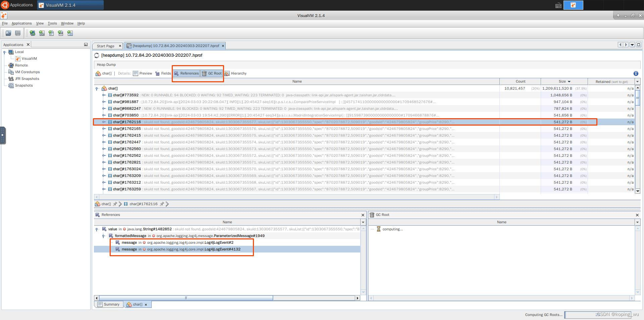Click the left-edge slide-out panel handle
The image size is (644, 320).
pos(3,135)
